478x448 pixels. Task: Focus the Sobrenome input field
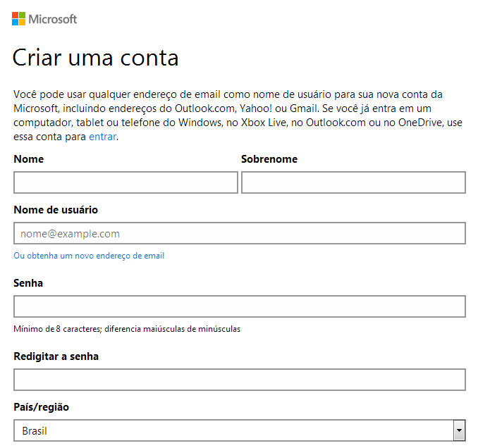pyautogui.click(x=353, y=182)
